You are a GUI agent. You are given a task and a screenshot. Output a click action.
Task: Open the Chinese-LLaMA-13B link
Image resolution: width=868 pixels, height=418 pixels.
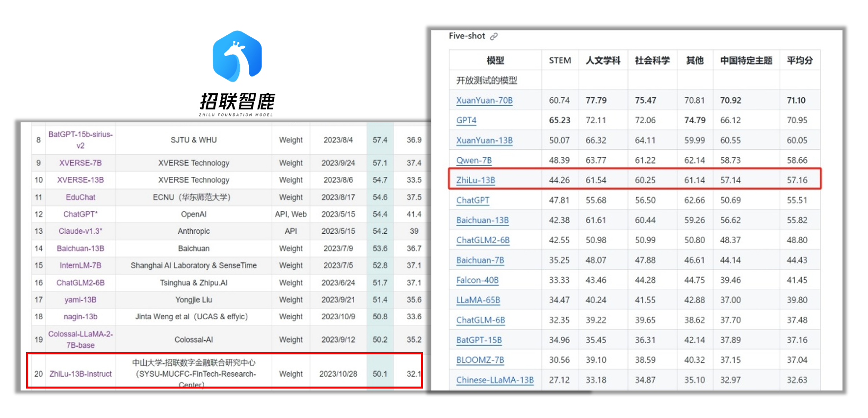495,380
